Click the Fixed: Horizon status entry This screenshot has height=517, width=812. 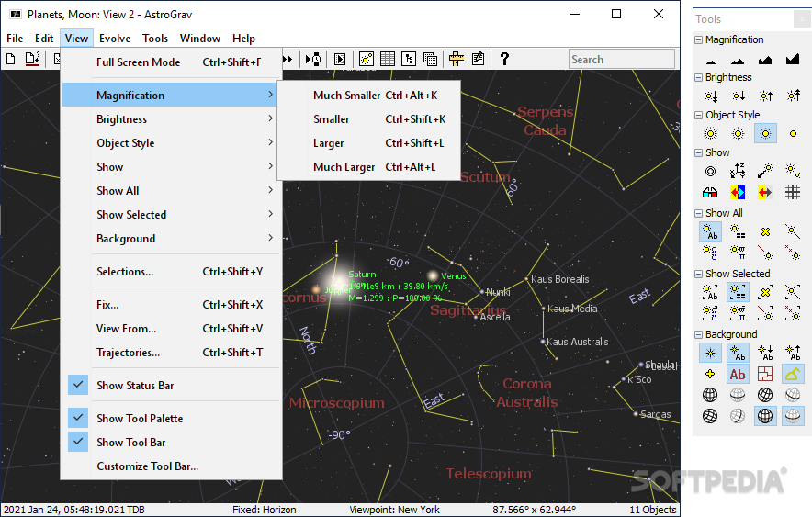click(265, 510)
